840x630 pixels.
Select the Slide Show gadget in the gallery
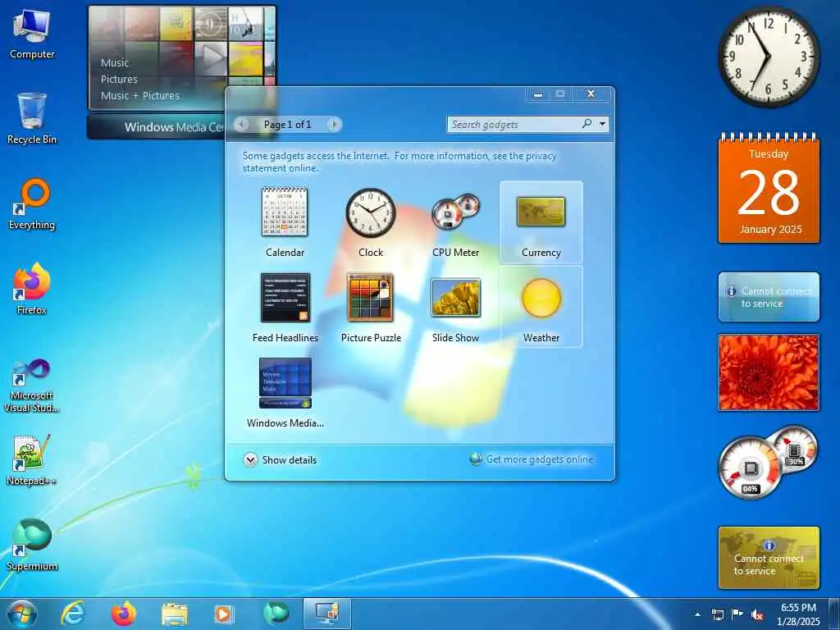[455, 308]
